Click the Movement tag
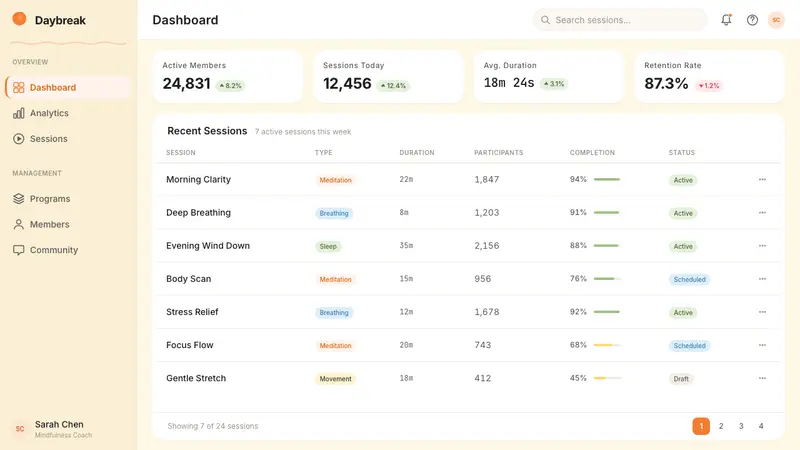800x450 pixels. pos(335,379)
